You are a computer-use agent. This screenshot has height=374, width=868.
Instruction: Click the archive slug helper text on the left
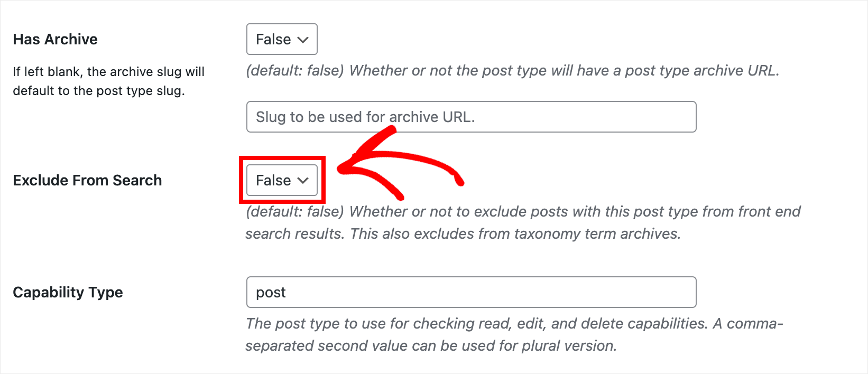108,81
